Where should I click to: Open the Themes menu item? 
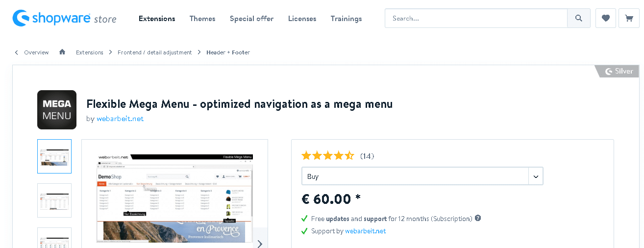[202, 19]
